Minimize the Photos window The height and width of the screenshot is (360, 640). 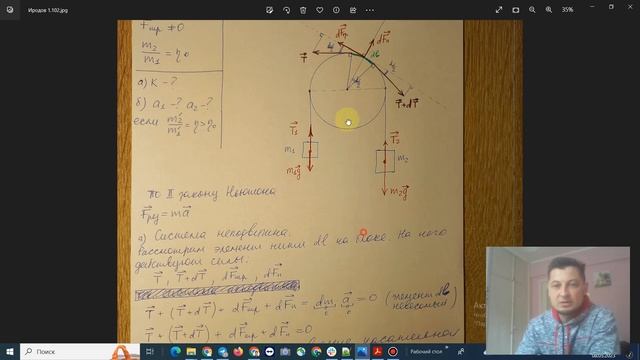592,7
